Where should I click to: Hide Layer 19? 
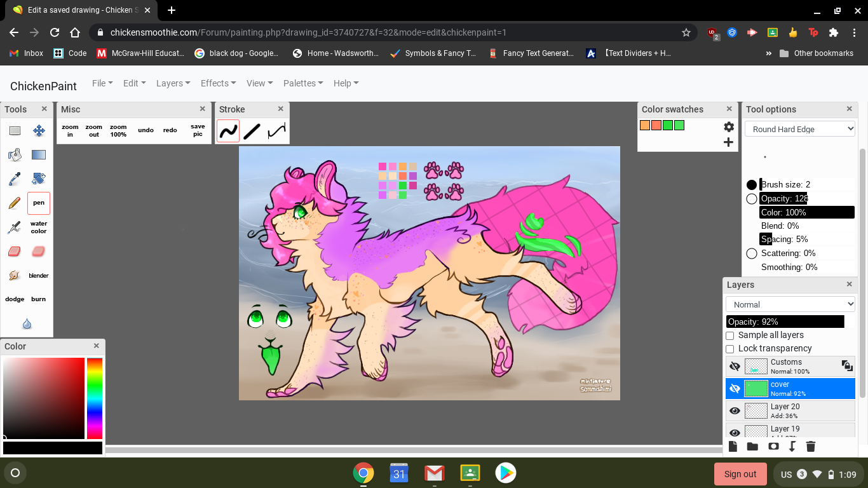click(735, 432)
